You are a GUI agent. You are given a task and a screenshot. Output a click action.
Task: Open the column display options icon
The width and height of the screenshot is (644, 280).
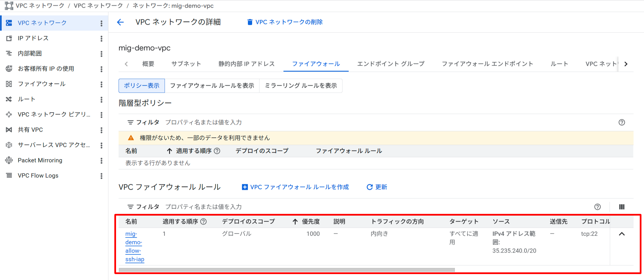click(x=622, y=207)
